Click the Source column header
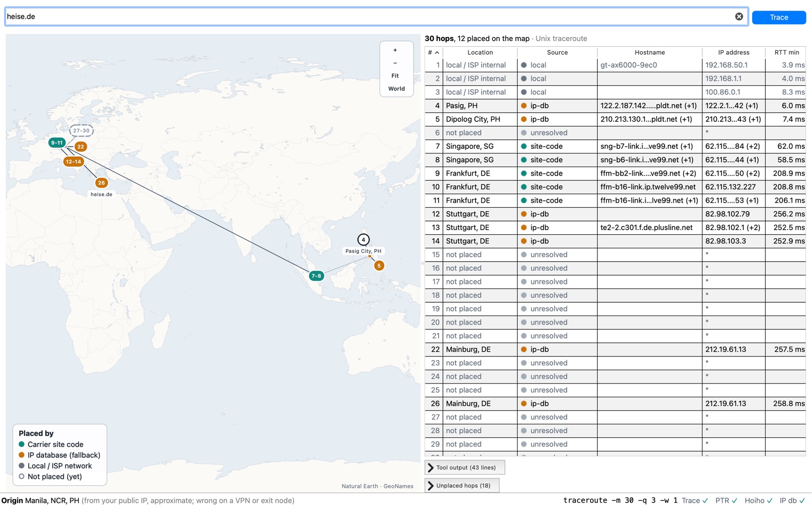 (557, 52)
